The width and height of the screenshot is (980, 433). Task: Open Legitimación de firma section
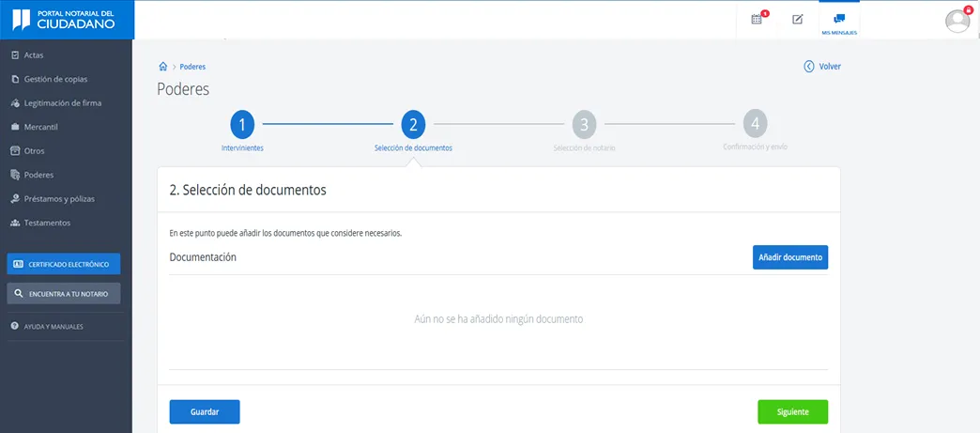pyautogui.click(x=62, y=103)
